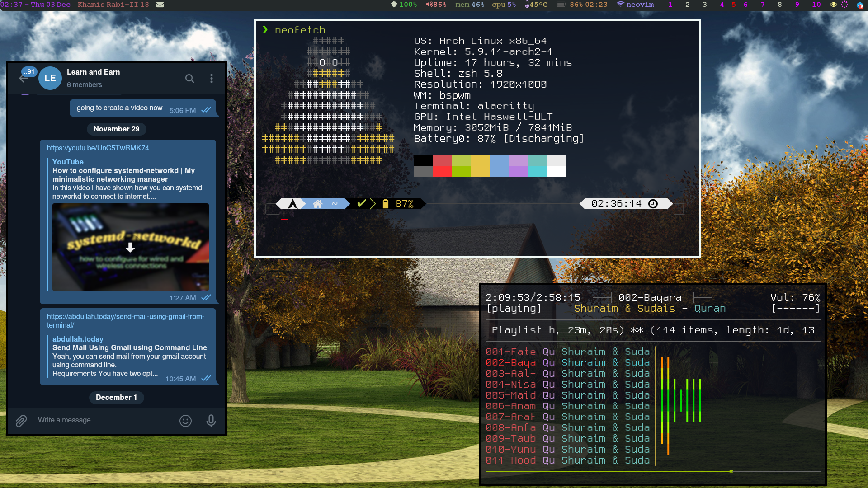Toggle the eye icon in the top bar
Image resolution: width=868 pixels, height=488 pixels.
click(x=833, y=5)
